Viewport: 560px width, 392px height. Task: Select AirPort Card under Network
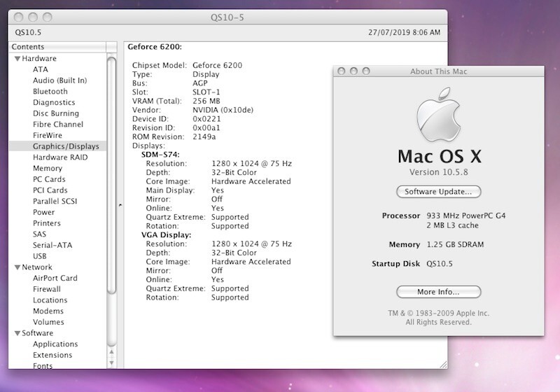click(x=55, y=278)
